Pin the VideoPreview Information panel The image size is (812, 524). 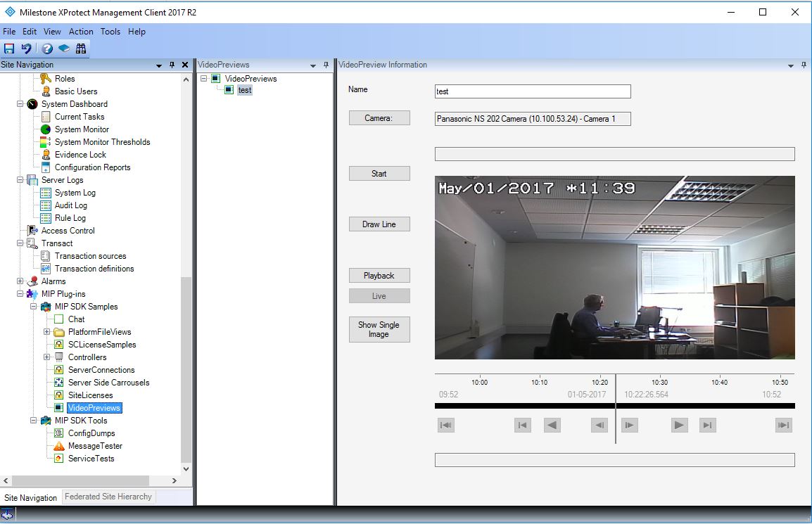click(804, 65)
